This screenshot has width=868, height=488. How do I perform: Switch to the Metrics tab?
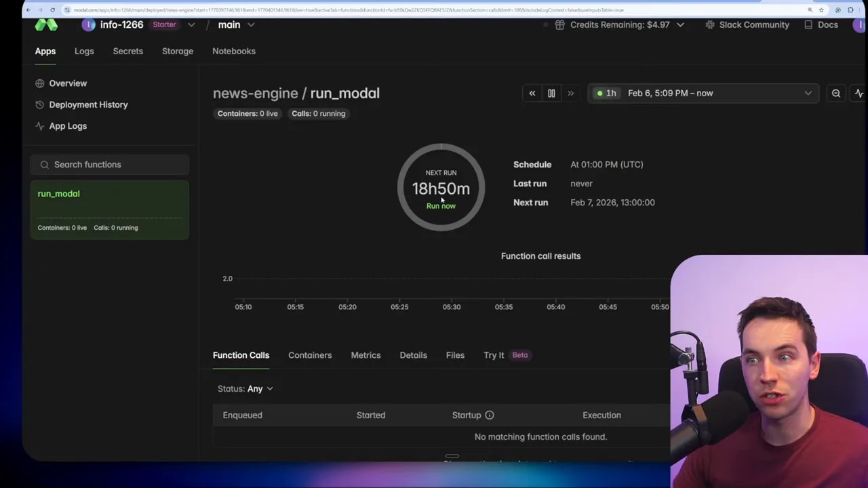click(x=366, y=354)
